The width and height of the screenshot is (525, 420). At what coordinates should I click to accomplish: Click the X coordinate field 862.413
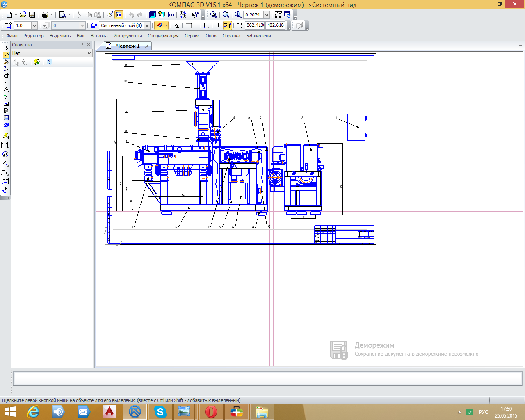click(255, 25)
